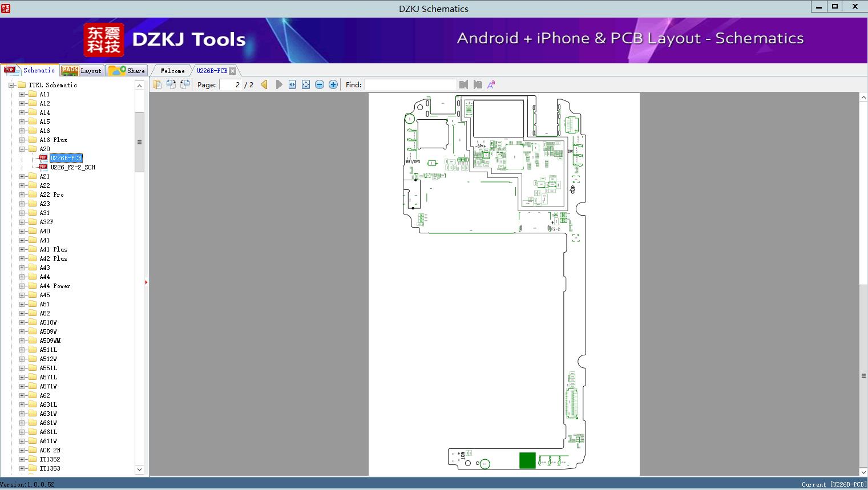Expand the A44 Power folder
Image resolution: width=868 pixels, height=490 pixels.
22,286
